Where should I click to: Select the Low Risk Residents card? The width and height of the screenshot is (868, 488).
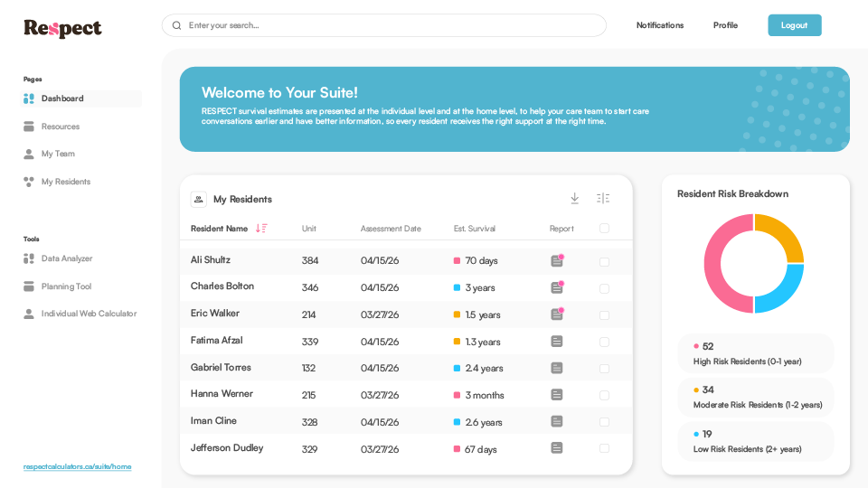coord(756,442)
